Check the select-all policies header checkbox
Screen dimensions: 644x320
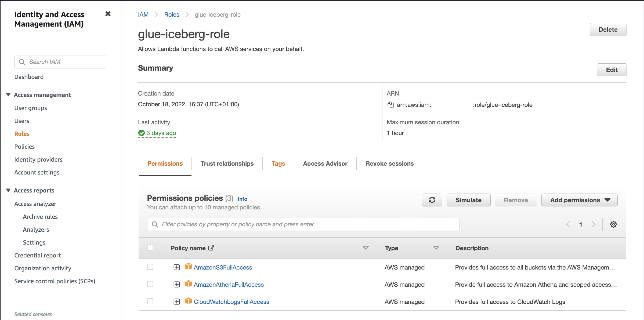(150, 248)
